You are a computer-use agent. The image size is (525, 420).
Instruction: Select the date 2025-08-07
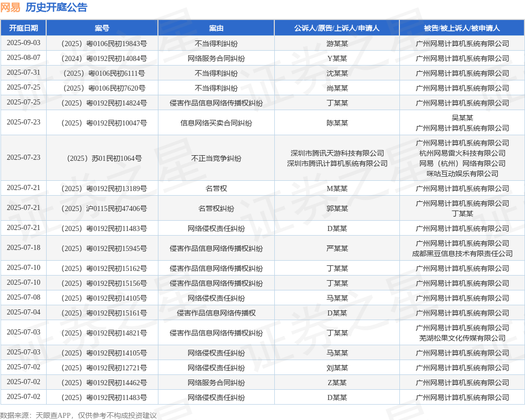(24, 58)
